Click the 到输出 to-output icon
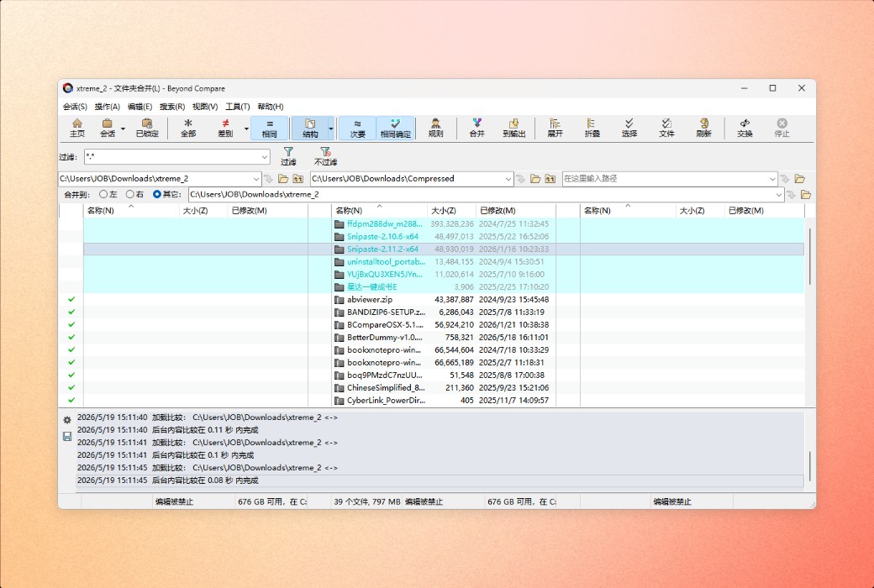The height and width of the screenshot is (588, 874). pyautogui.click(x=514, y=128)
